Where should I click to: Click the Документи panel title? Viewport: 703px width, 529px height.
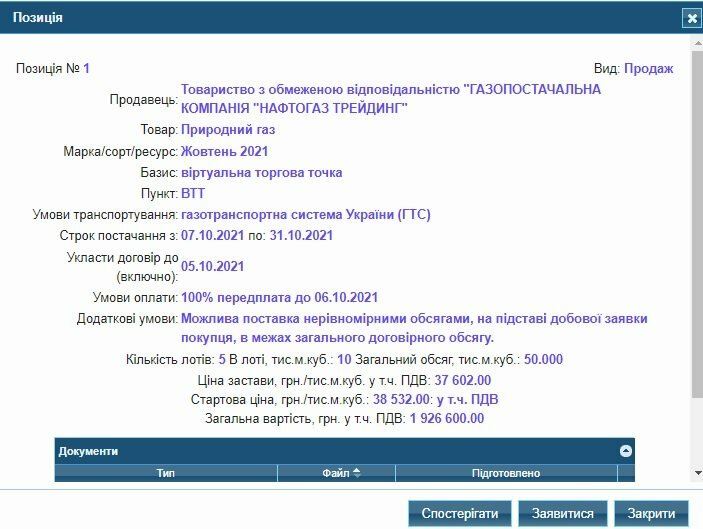pyautogui.click(x=88, y=451)
